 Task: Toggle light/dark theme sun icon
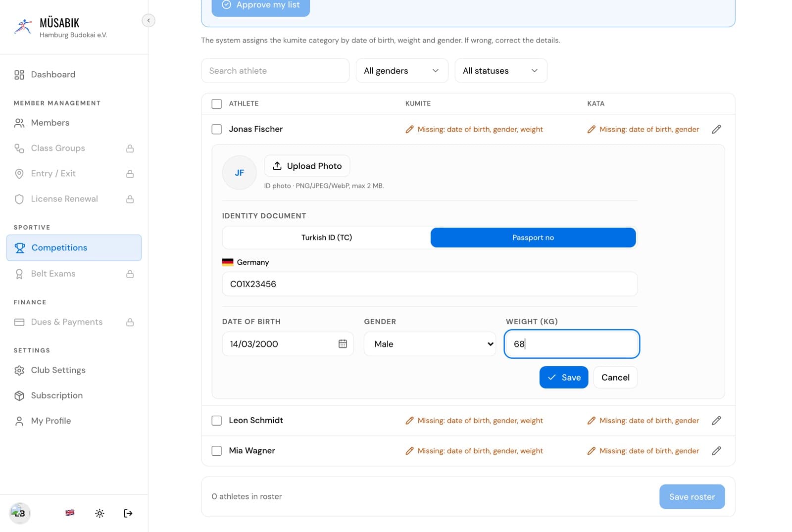(x=99, y=513)
